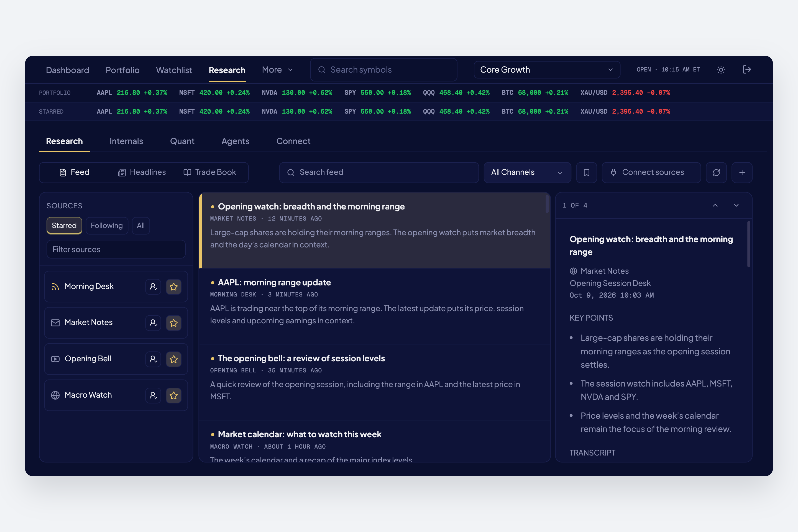This screenshot has height=532, width=798.
Task: Toggle follow for Market Notes
Action: click(x=153, y=323)
